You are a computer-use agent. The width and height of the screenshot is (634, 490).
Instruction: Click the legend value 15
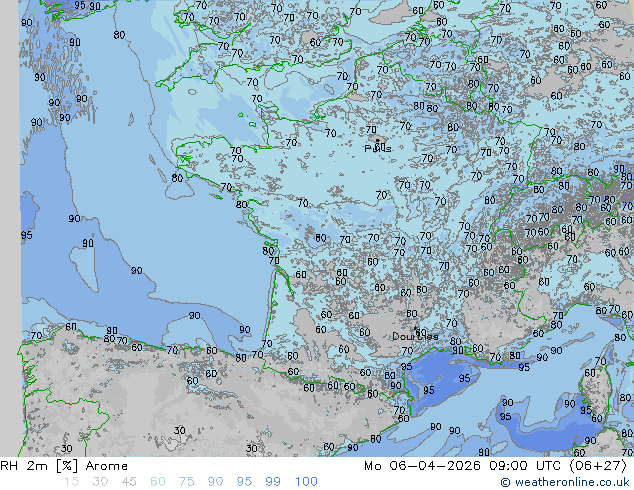[71, 482]
